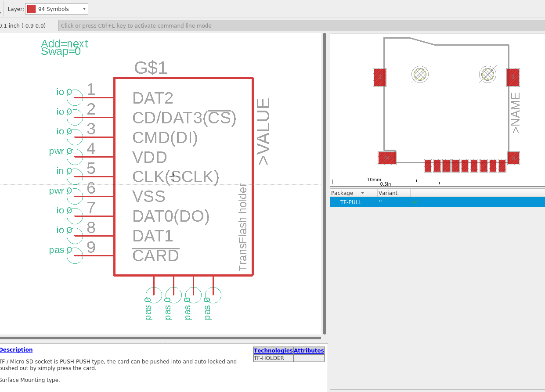Image resolution: width=545 pixels, height=392 pixels.
Task: Click the red layer color swatch
Action: [31, 9]
